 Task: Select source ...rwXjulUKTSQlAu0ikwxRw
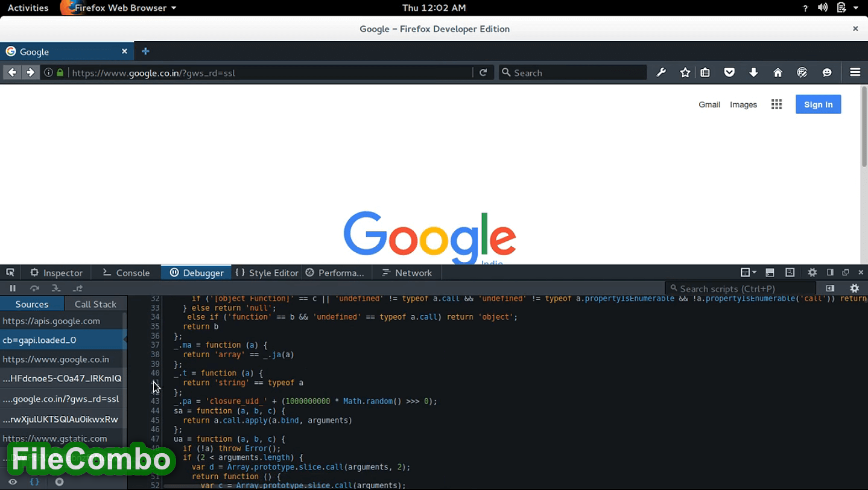coord(61,419)
